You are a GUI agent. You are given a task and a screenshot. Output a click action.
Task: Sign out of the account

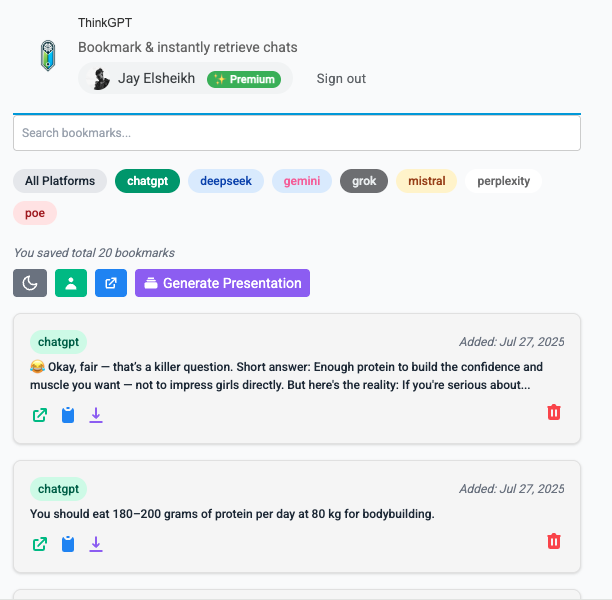pos(341,78)
